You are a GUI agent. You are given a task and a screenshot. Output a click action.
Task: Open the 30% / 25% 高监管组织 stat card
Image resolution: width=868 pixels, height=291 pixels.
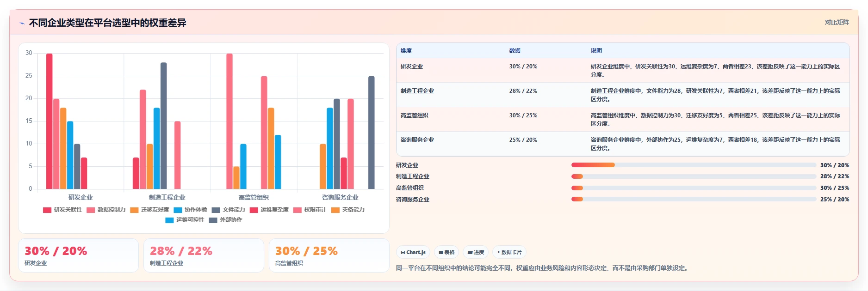click(329, 255)
